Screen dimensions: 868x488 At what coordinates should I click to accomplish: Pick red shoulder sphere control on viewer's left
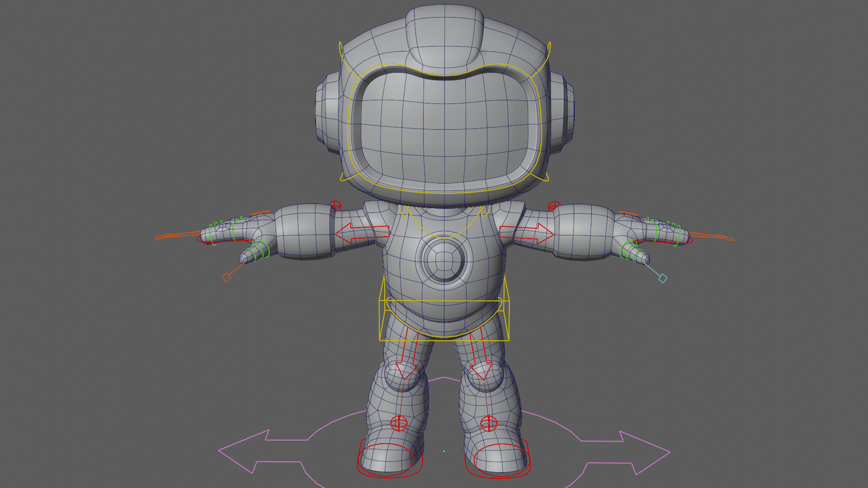(335, 206)
